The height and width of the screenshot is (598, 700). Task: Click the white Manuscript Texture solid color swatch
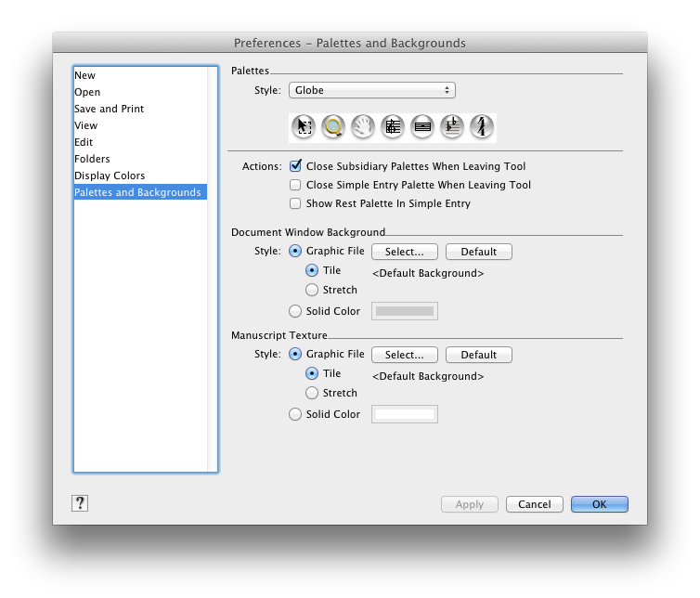[405, 414]
